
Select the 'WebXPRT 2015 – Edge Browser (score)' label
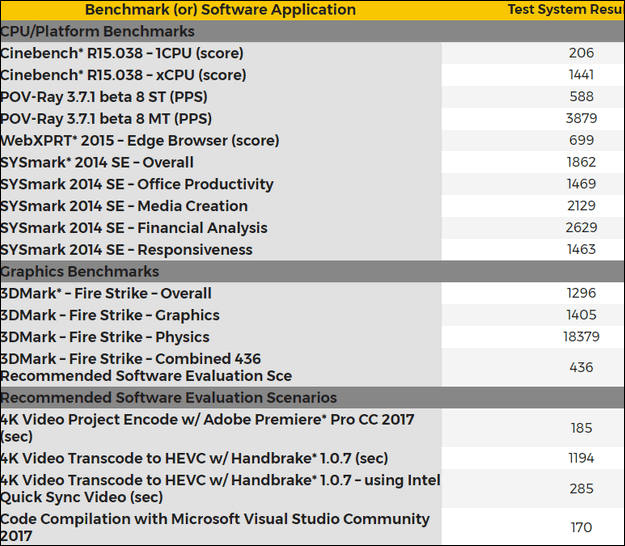click(140, 141)
